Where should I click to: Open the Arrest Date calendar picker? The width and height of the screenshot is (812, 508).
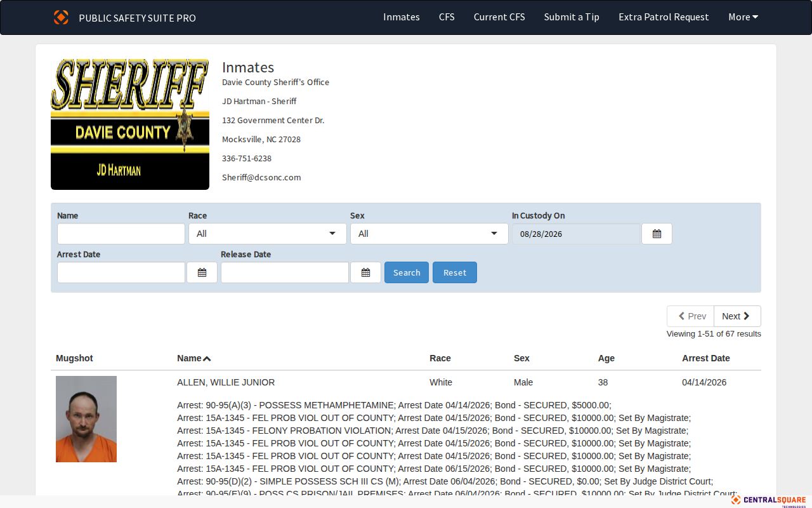202,272
